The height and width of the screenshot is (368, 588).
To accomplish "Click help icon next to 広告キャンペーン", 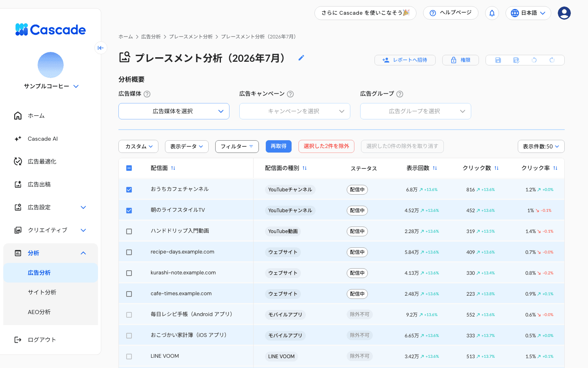I will pos(290,94).
